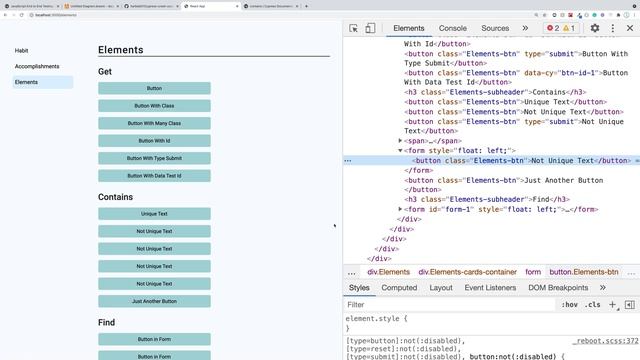The height and width of the screenshot is (360, 640).
Task: Select Elements in the page sidebar
Action: [43, 82]
